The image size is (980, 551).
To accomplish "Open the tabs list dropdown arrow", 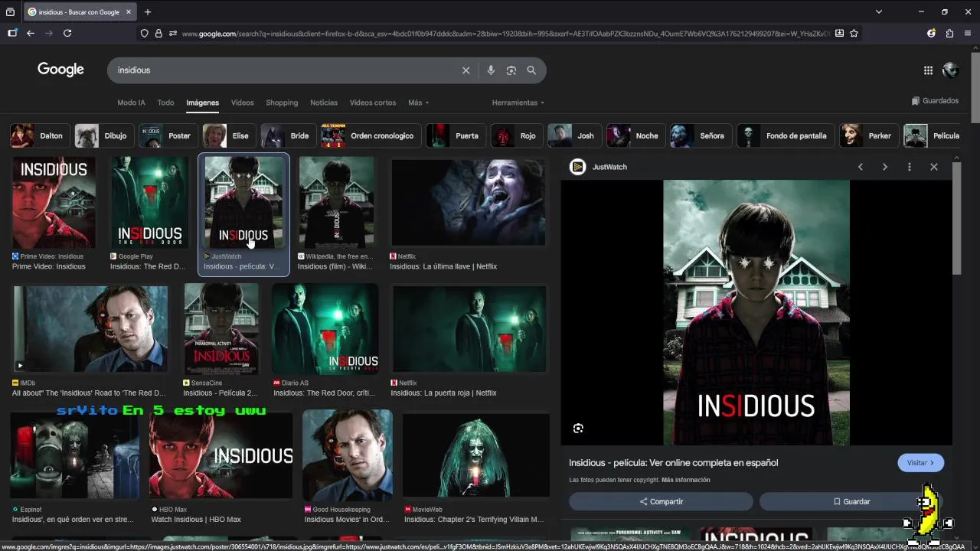I will point(879,12).
